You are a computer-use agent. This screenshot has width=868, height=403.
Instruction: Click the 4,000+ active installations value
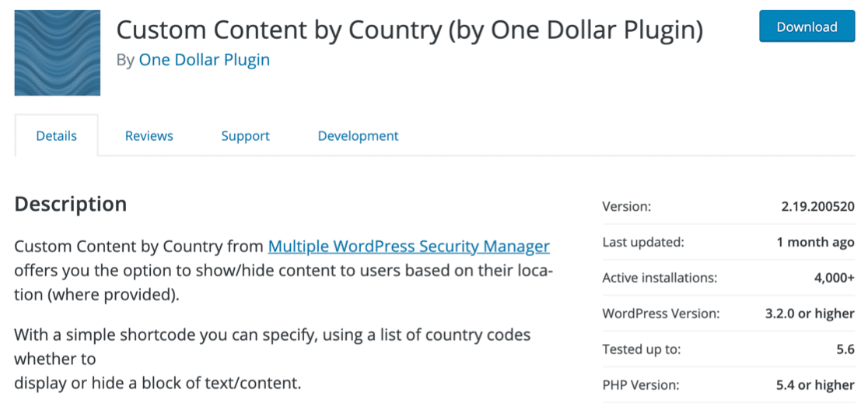pyautogui.click(x=835, y=279)
